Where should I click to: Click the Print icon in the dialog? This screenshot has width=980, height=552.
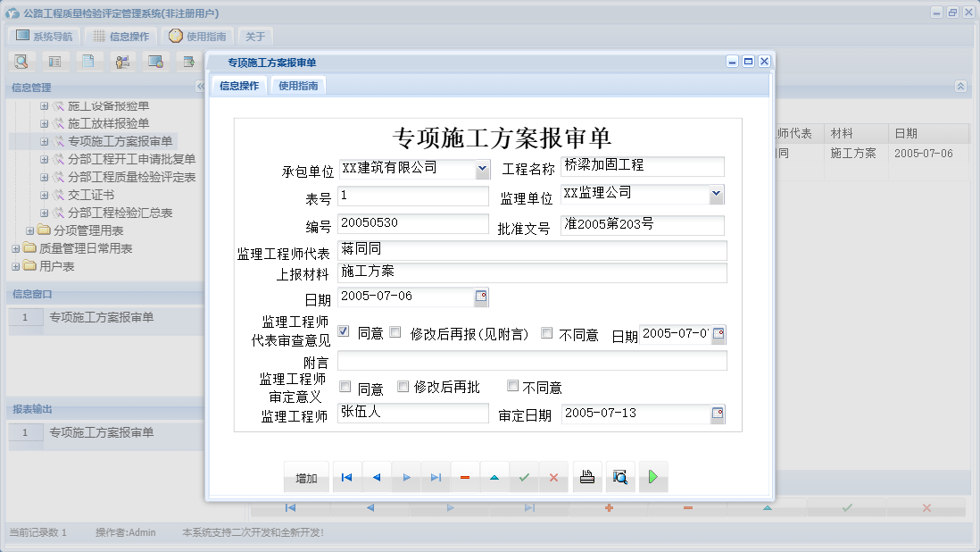click(x=587, y=476)
